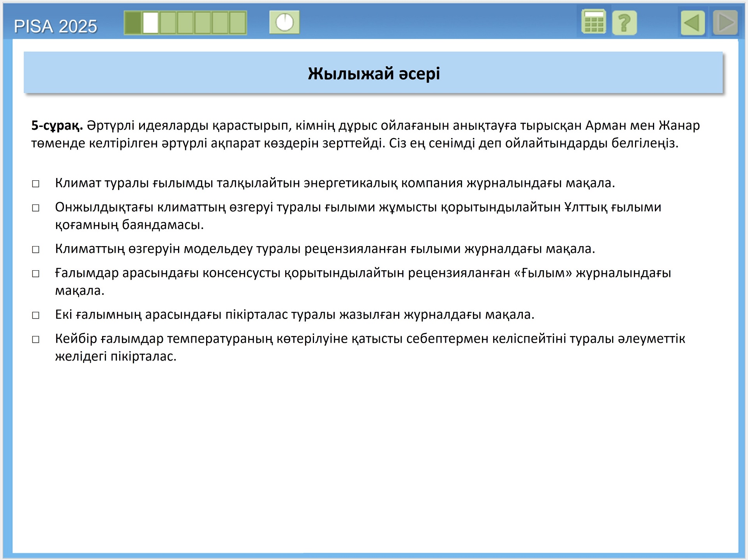Check the two scientists debate article option
The height and width of the screenshot is (560, 748).
[x=36, y=315]
